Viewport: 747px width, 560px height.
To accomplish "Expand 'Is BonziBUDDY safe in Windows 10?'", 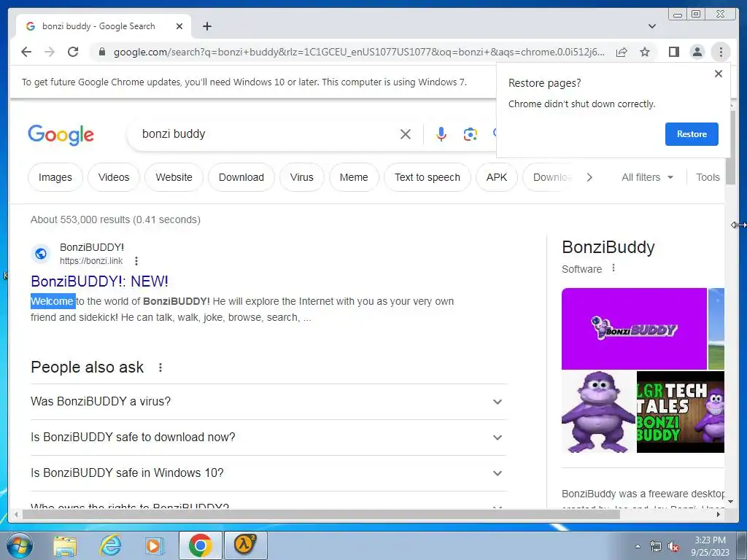I will coord(268,472).
